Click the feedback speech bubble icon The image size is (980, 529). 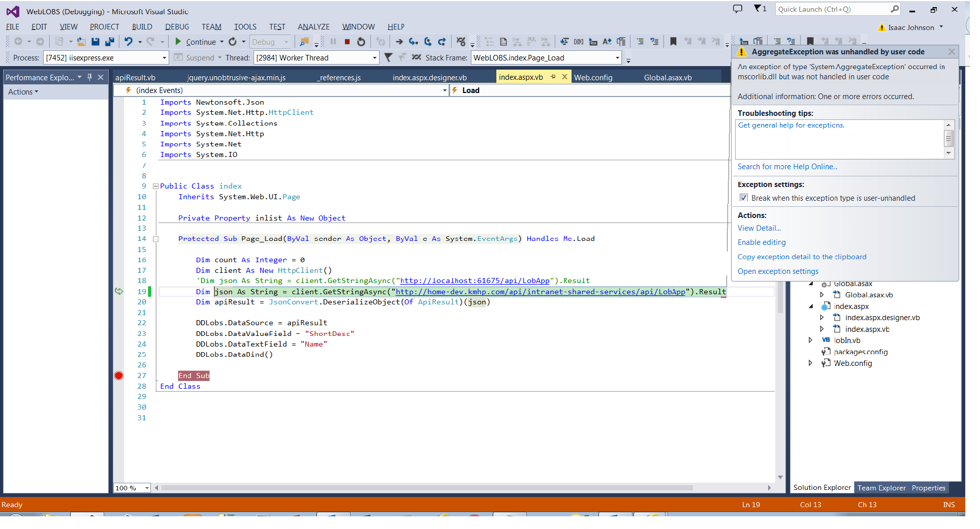click(738, 9)
